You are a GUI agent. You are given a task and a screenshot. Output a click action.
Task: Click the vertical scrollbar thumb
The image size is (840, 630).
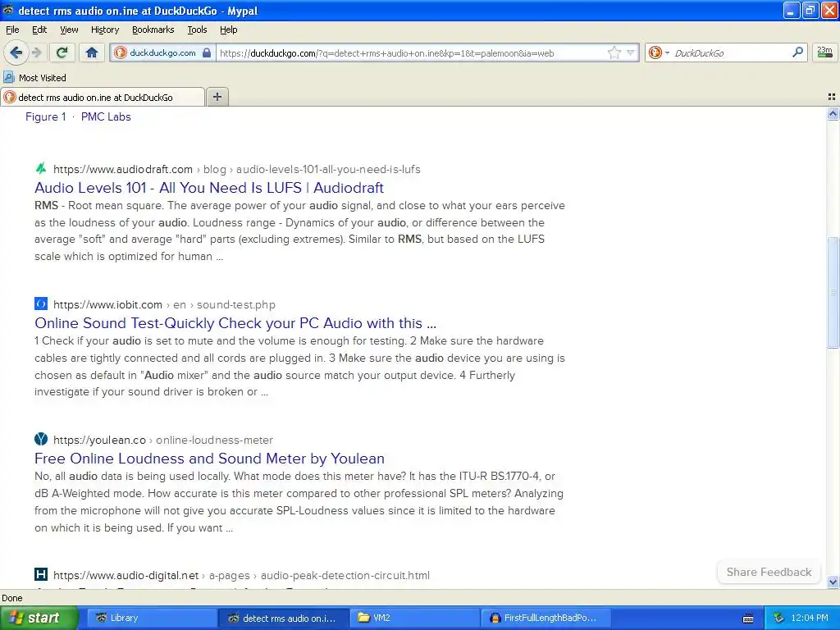point(833,292)
